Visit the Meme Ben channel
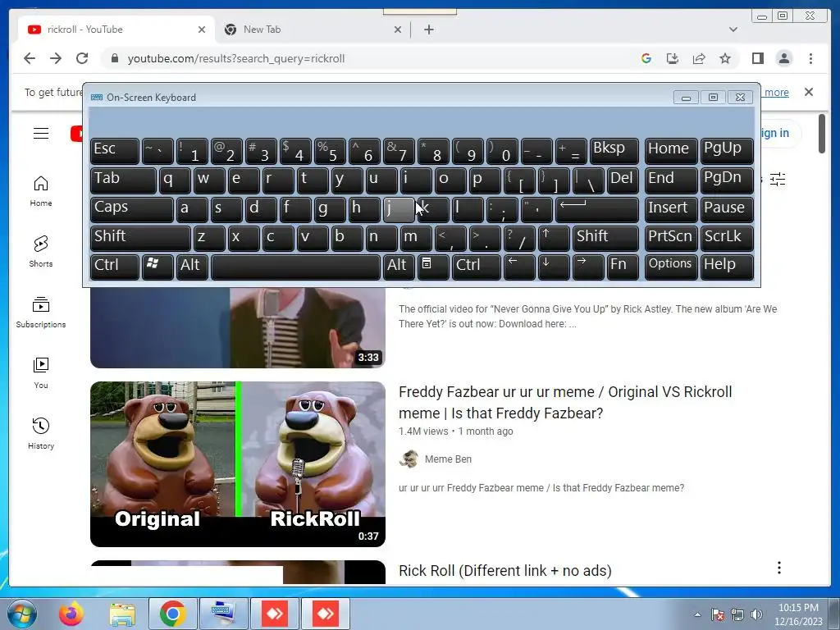 448,459
